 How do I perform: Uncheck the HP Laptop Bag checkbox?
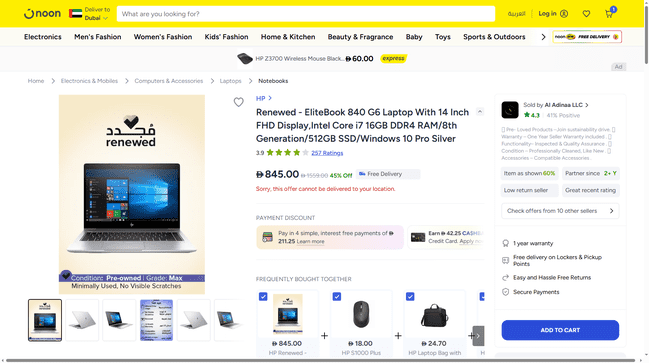click(x=410, y=297)
